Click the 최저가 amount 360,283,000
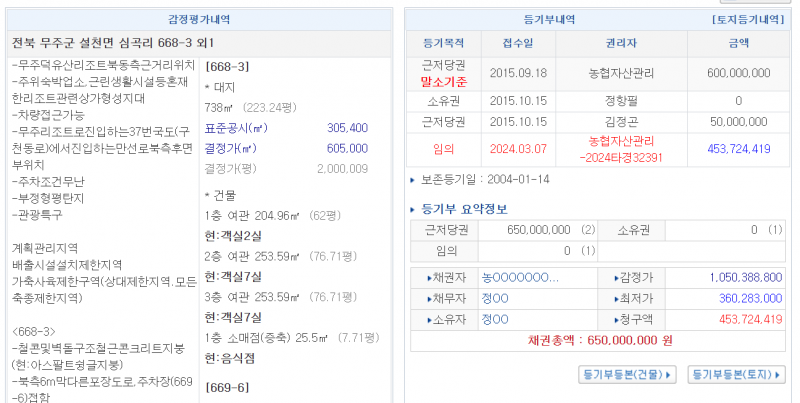 [740, 298]
